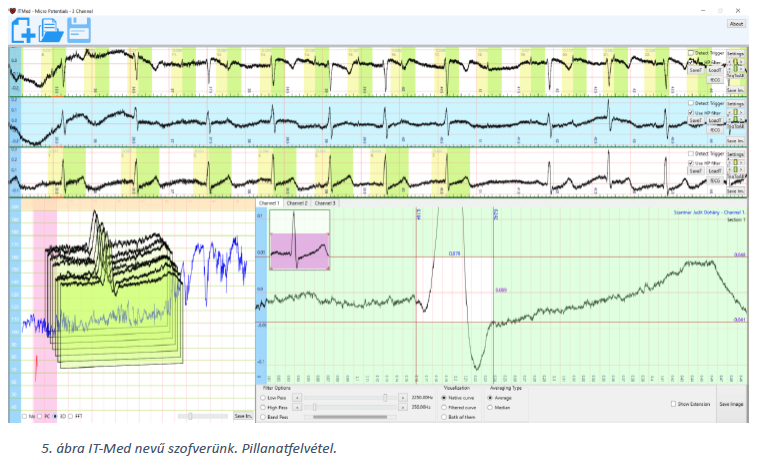Enable Detect Trigger in the first channel

pyautogui.click(x=690, y=52)
